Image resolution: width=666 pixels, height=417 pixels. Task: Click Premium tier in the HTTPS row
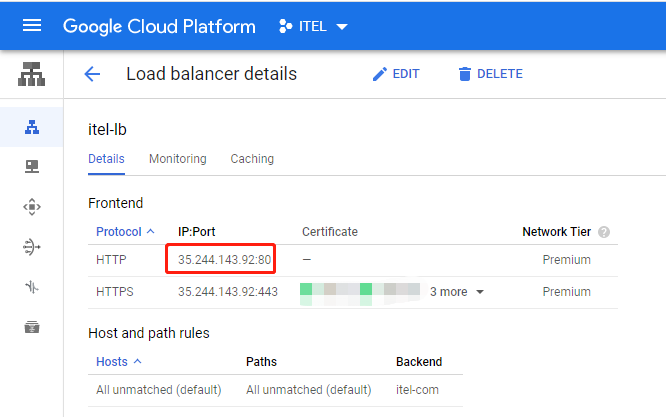coord(567,292)
